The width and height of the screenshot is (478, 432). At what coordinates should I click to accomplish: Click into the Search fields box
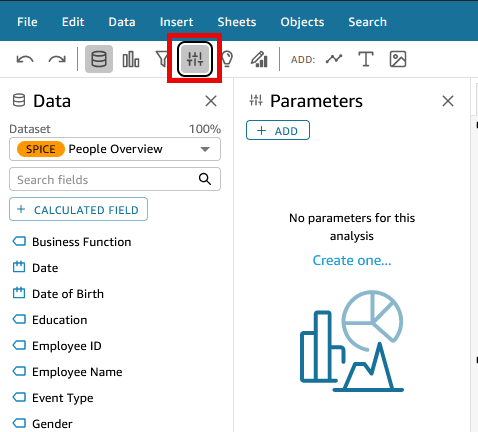click(x=115, y=179)
